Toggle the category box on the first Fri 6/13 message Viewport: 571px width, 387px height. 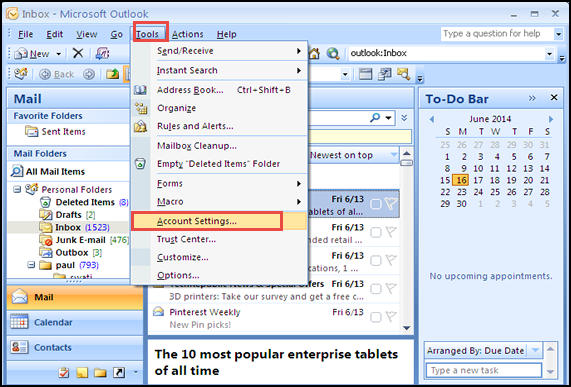point(375,204)
